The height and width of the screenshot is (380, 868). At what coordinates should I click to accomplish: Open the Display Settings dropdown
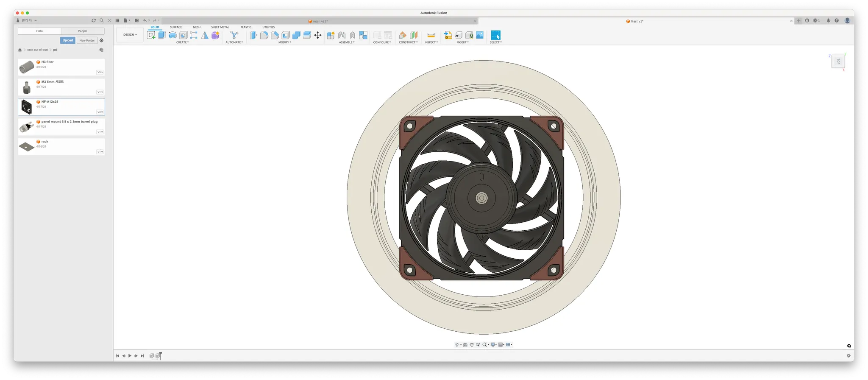click(494, 345)
